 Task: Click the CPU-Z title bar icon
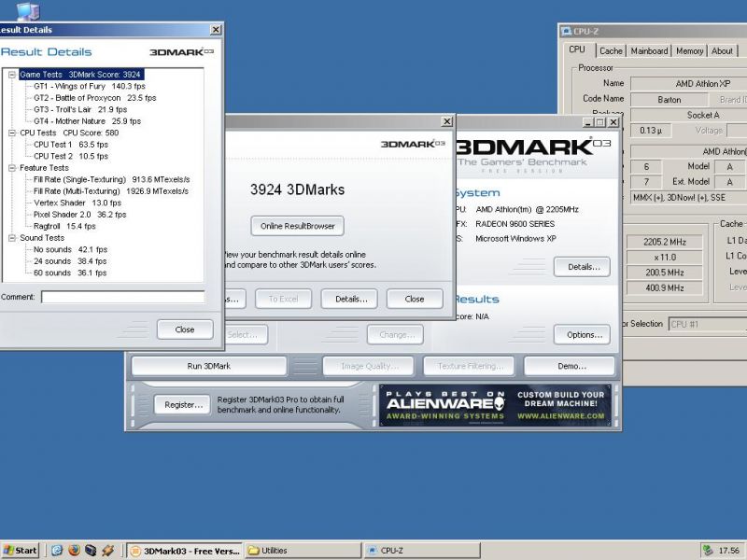click(x=567, y=32)
